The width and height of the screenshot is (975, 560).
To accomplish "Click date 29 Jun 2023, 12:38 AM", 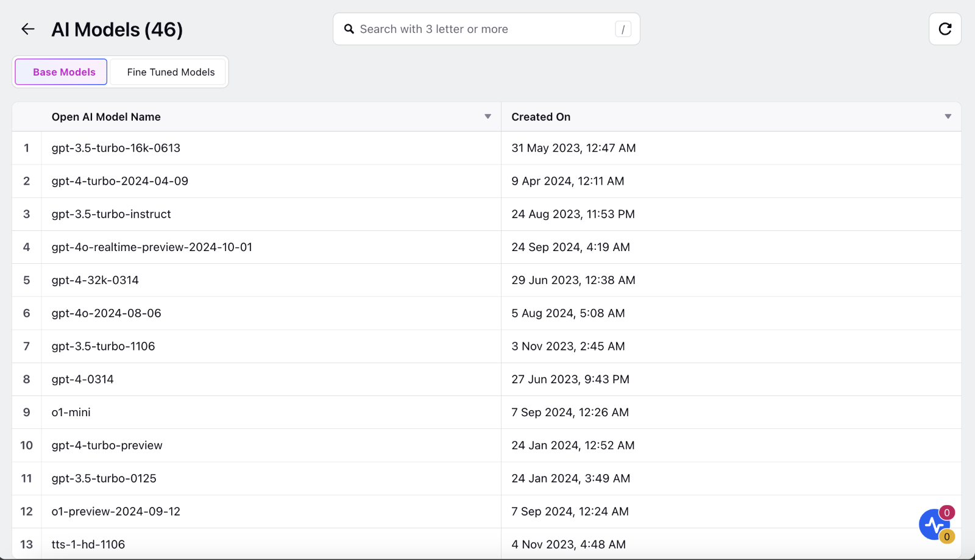I will point(573,280).
